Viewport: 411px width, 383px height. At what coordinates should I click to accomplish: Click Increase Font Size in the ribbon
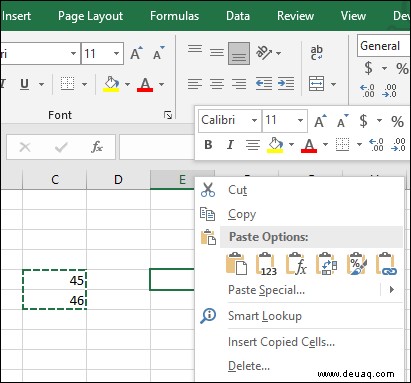[136, 53]
